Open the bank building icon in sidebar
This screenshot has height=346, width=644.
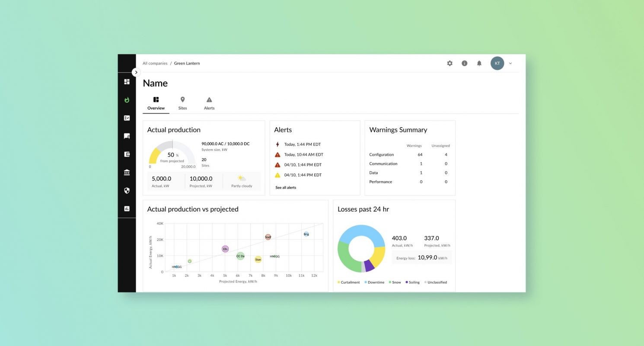127,173
